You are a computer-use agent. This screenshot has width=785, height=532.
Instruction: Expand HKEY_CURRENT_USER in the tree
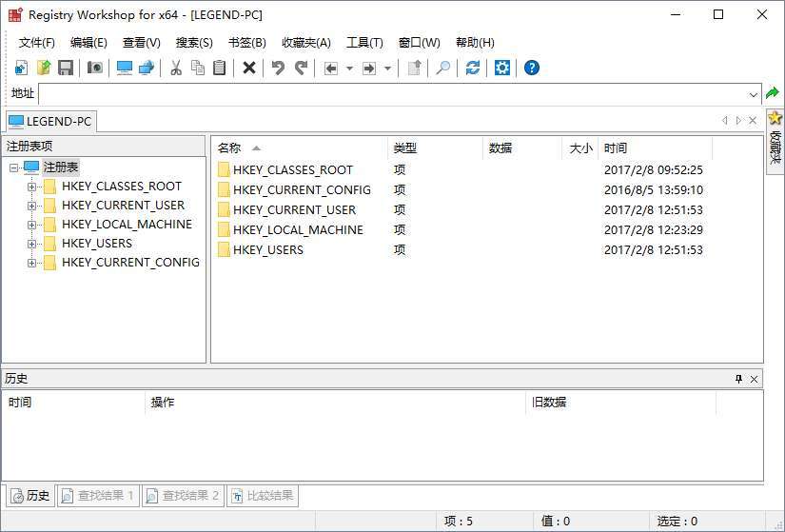(31, 206)
